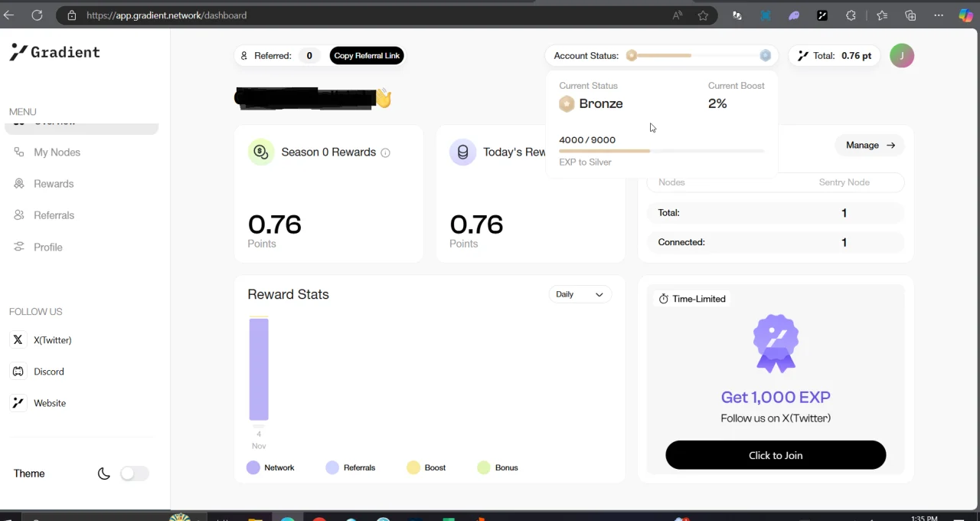980x521 pixels.
Task: Open browser Collections icon
Action: [x=910, y=15]
